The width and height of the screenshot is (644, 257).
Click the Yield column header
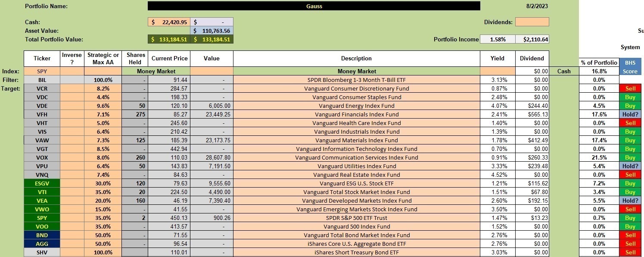[498, 59]
